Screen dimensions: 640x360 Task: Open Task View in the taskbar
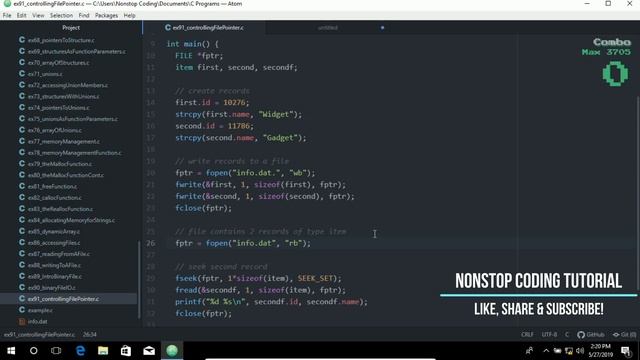[x=56, y=351]
